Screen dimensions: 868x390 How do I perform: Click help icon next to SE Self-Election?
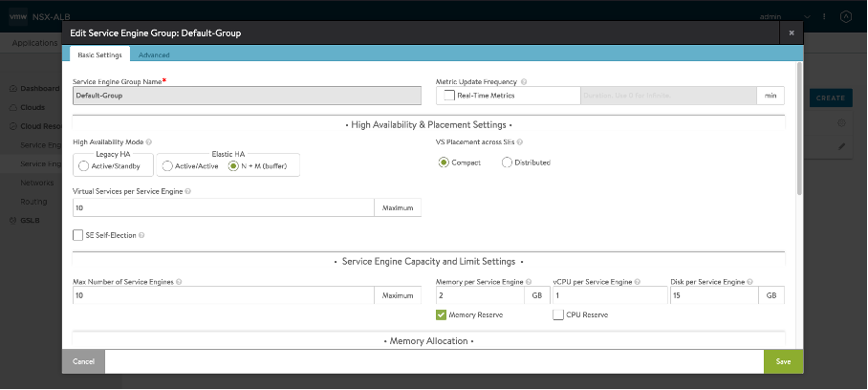(x=140, y=235)
